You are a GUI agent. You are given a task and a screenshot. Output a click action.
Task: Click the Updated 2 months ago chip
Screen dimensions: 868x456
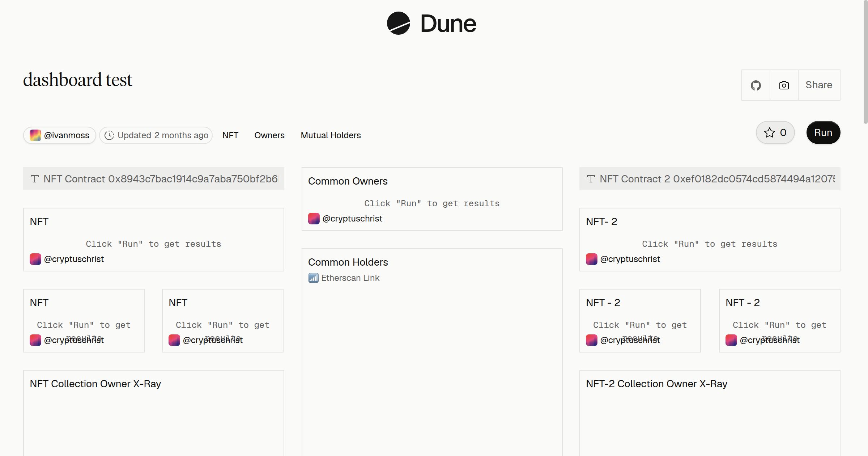(x=156, y=135)
